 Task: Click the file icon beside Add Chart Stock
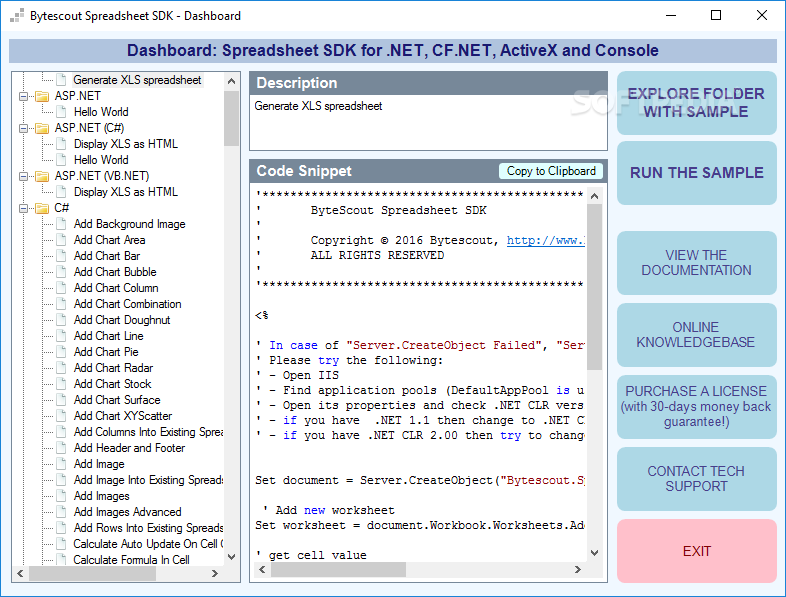click(61, 384)
